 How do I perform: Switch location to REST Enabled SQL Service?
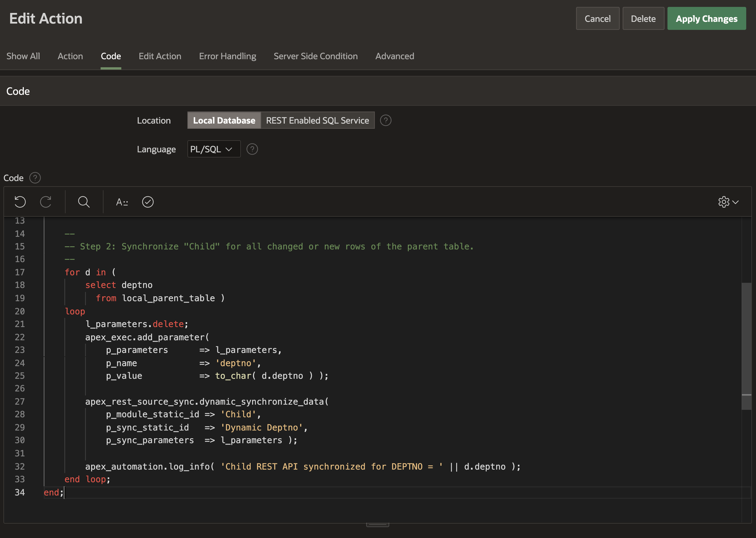tap(317, 120)
